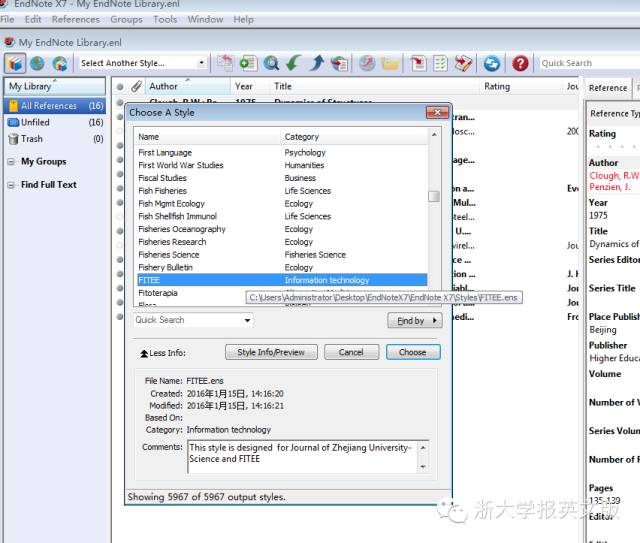Click the Unfiled group icon
This screenshot has width=640, height=543.
tap(13, 122)
